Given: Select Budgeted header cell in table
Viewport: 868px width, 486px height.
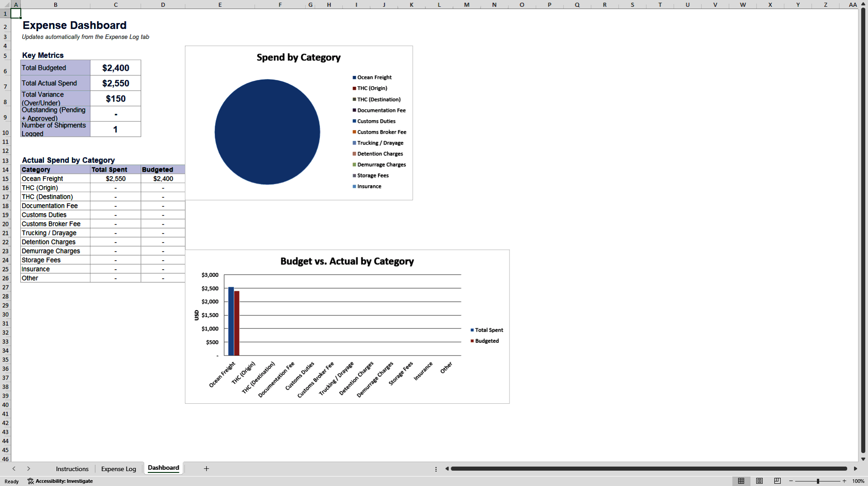Looking at the screenshot, I should tap(163, 169).
